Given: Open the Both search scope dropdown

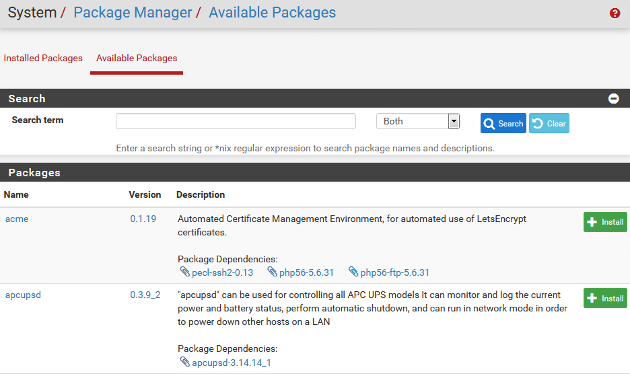Looking at the screenshot, I should [418, 121].
